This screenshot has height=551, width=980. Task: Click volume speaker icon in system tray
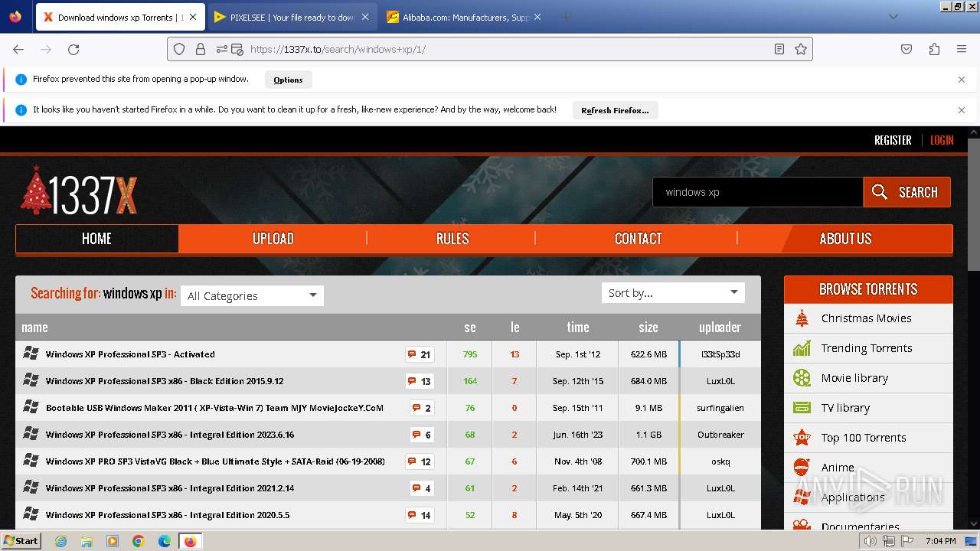coord(871,541)
